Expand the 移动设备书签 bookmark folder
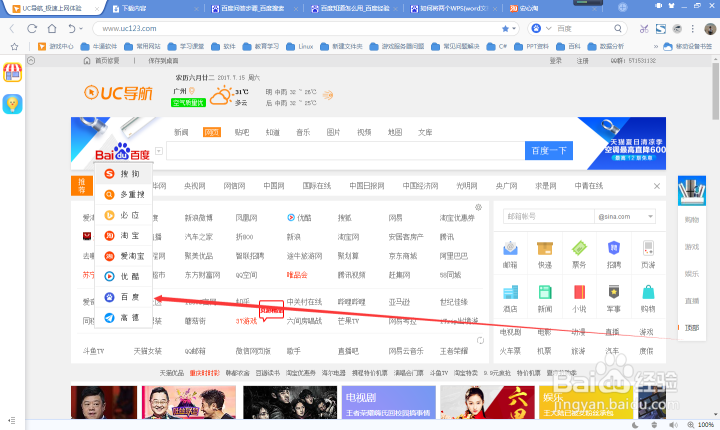The height and width of the screenshot is (430, 720). point(687,46)
